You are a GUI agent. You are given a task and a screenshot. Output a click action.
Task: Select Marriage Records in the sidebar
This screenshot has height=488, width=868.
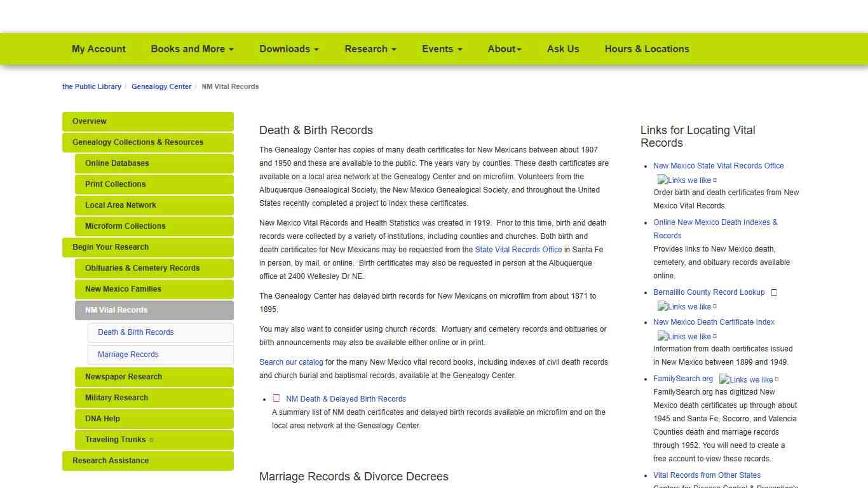(x=127, y=354)
